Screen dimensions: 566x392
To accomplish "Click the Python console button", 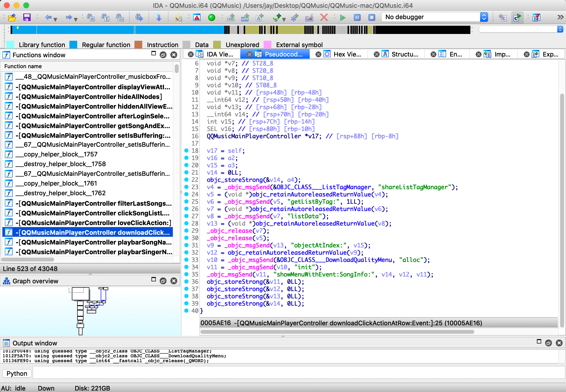I will (17, 373).
